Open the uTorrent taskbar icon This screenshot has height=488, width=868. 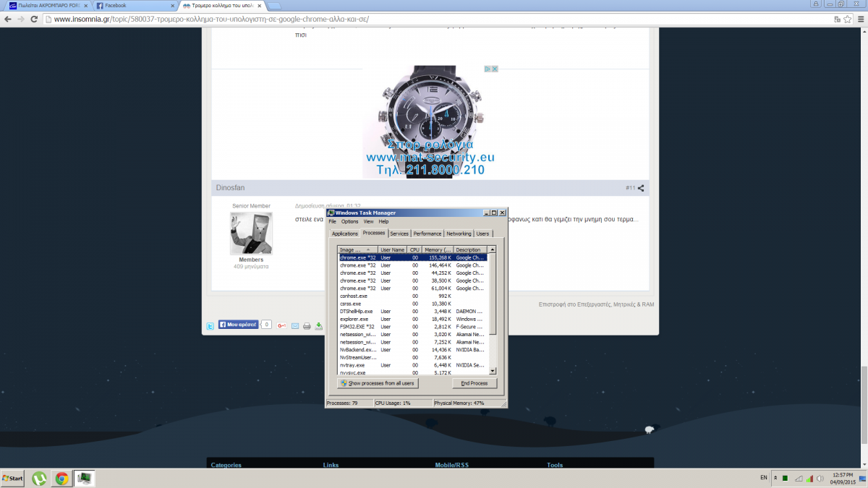[40, 478]
